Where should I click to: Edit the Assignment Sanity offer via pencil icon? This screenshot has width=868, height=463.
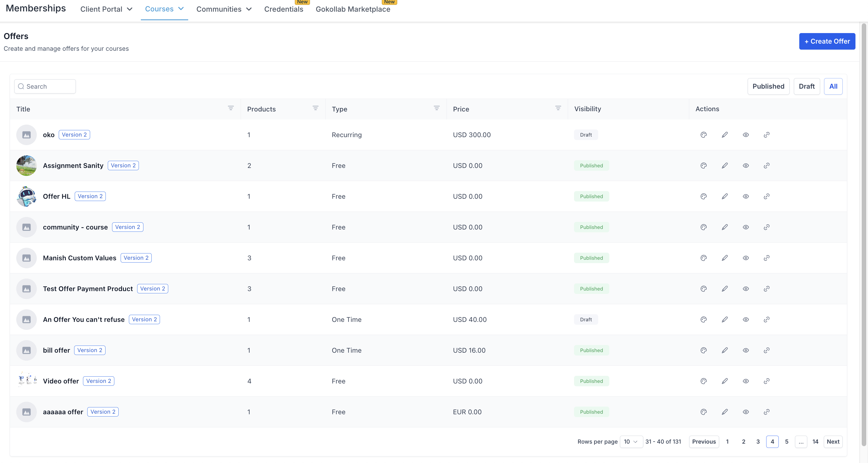click(x=725, y=165)
